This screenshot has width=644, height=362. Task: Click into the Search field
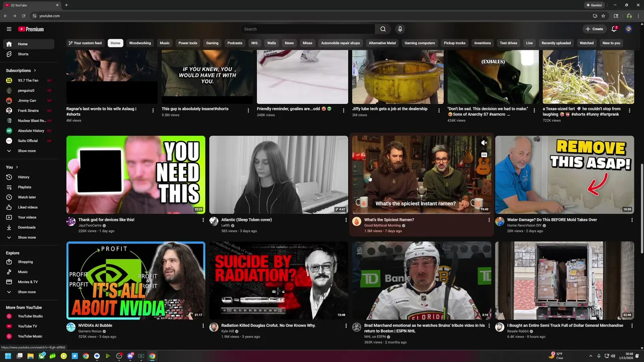(x=308, y=29)
